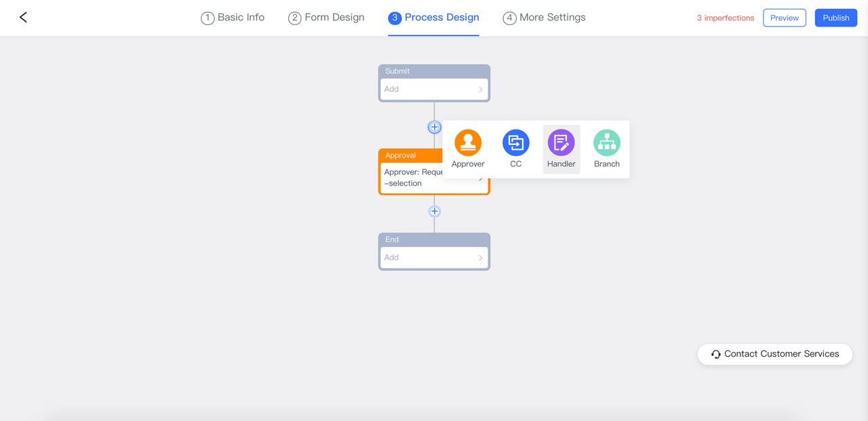Select the Process Design tab
Viewport: 868px width, 421px height.
(x=433, y=18)
